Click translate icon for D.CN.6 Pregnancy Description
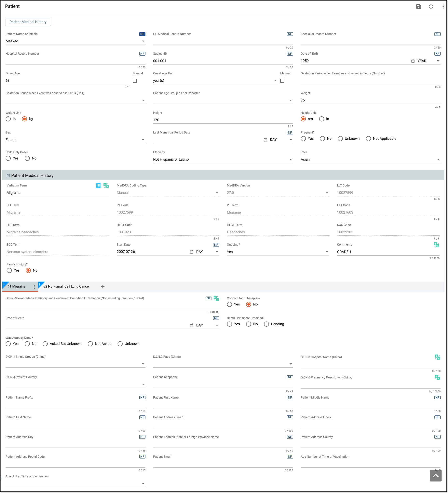The width and height of the screenshot is (448, 493). click(438, 378)
